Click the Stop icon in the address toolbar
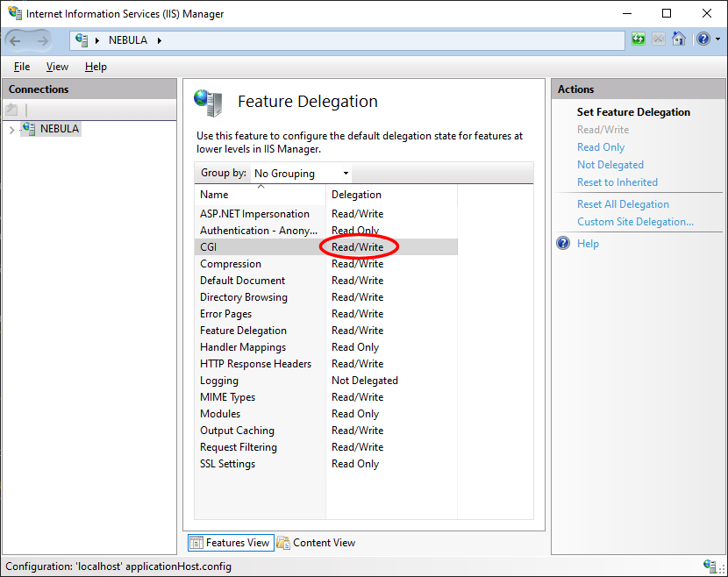 click(x=659, y=39)
